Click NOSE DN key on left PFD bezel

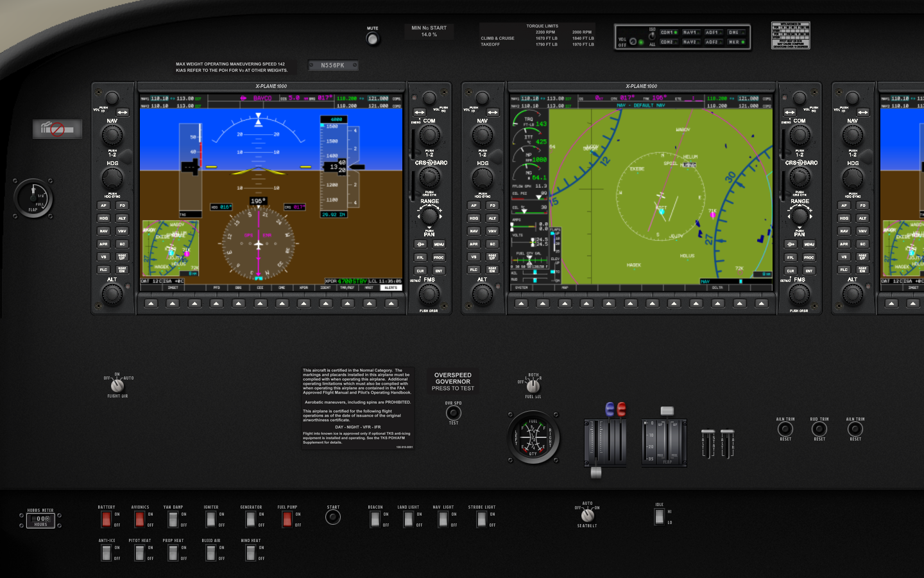[x=122, y=270]
